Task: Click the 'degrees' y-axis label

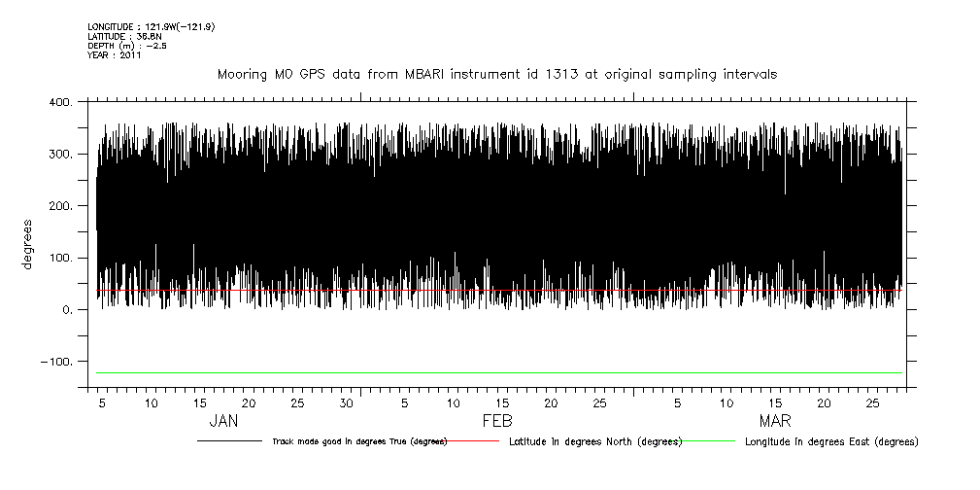Action: (28, 244)
